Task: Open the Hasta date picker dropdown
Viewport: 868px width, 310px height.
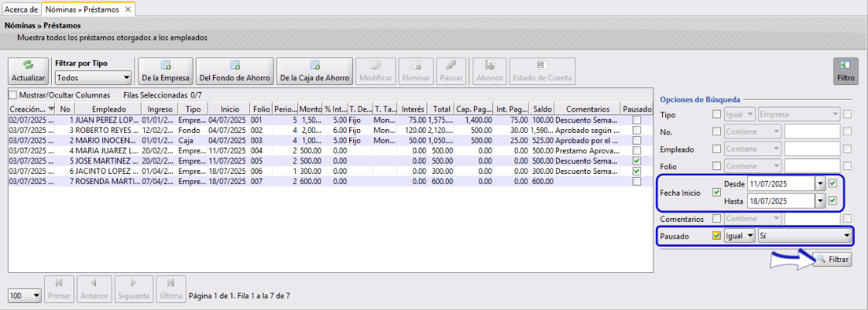Action: [x=820, y=201]
